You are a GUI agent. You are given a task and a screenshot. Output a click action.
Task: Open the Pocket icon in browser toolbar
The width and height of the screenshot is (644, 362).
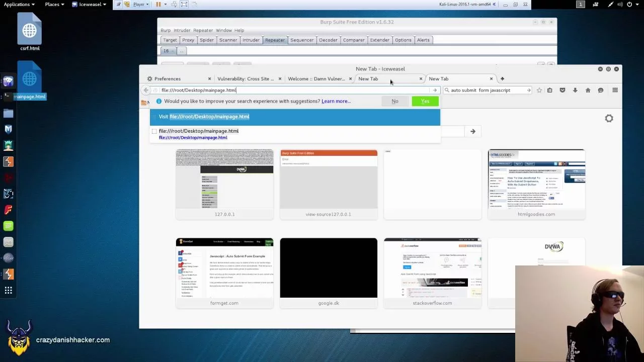pyautogui.click(x=562, y=90)
